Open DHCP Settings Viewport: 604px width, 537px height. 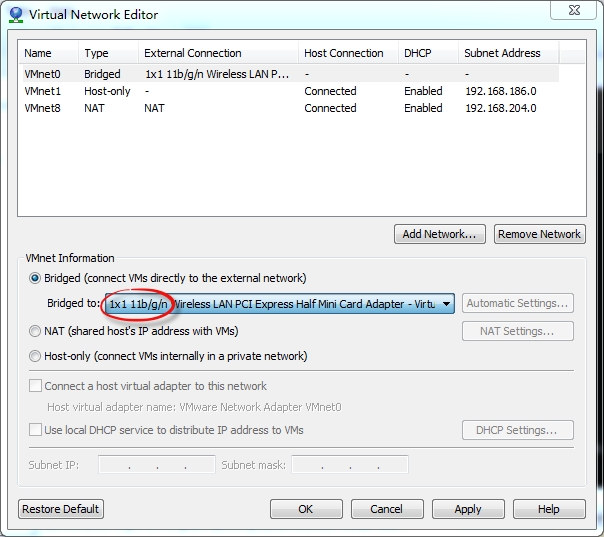[518, 430]
